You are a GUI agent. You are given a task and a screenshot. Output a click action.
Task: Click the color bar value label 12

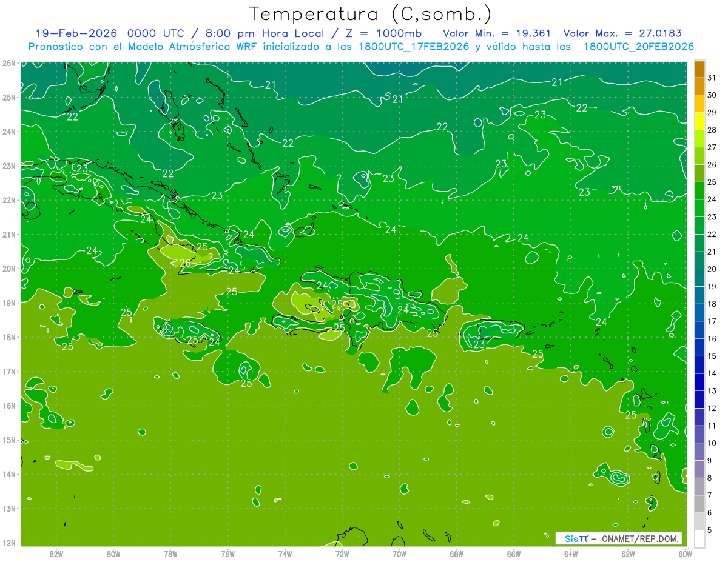[712, 408]
